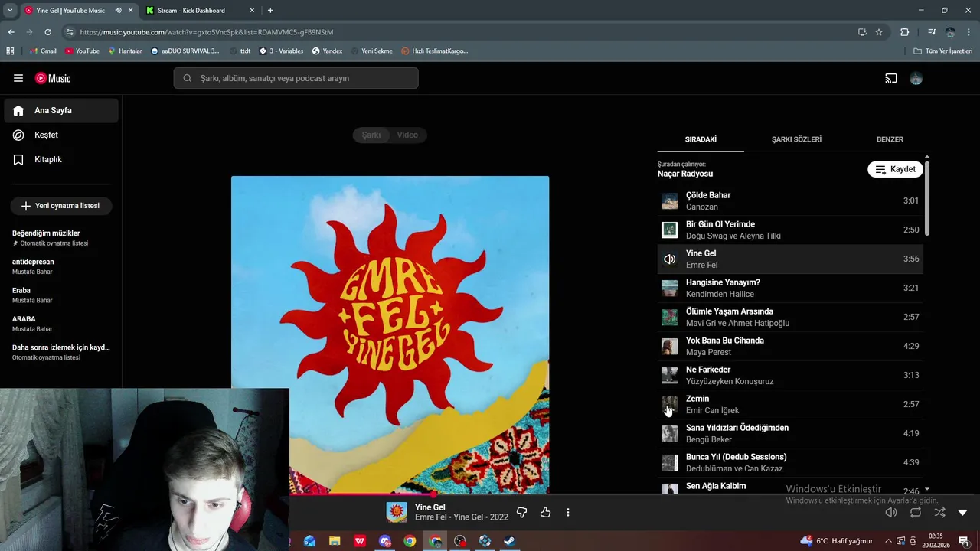The height and width of the screenshot is (551, 980).
Task: Click the red song progress bar
Action: (361, 494)
